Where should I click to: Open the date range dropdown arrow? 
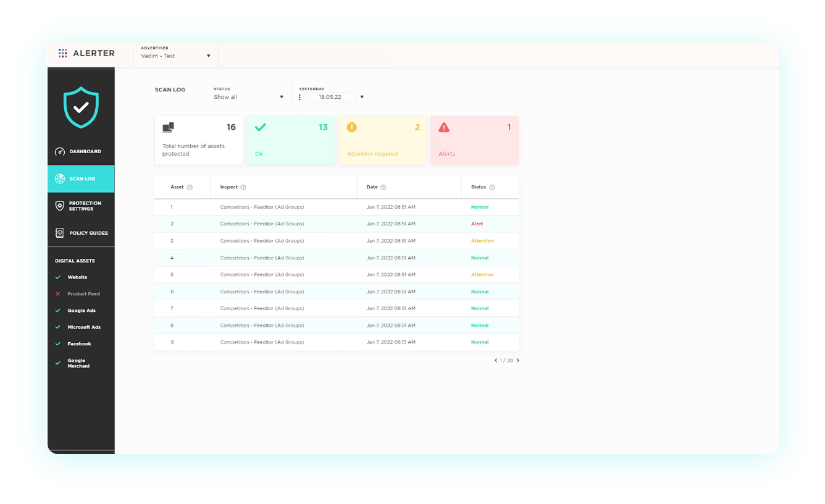(362, 97)
